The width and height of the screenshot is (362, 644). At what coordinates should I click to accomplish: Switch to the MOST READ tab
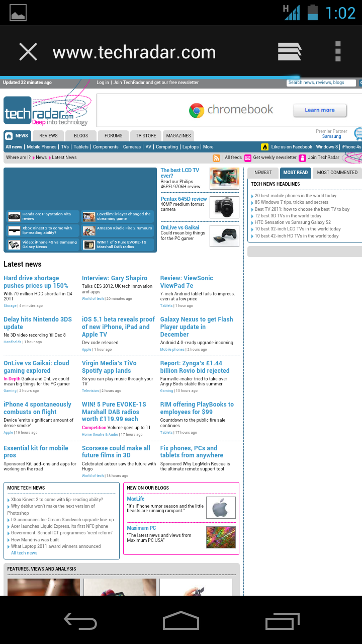click(x=296, y=173)
